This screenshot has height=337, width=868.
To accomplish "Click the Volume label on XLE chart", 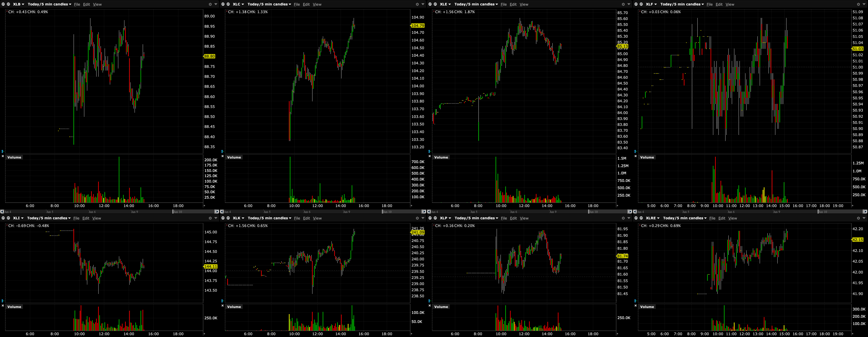I will pyautogui.click(x=441, y=158).
